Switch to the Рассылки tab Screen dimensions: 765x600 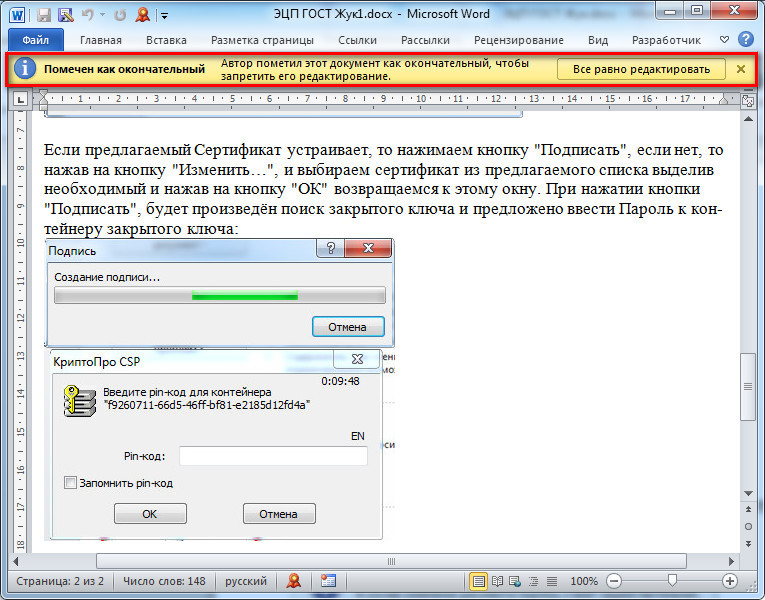(425, 40)
